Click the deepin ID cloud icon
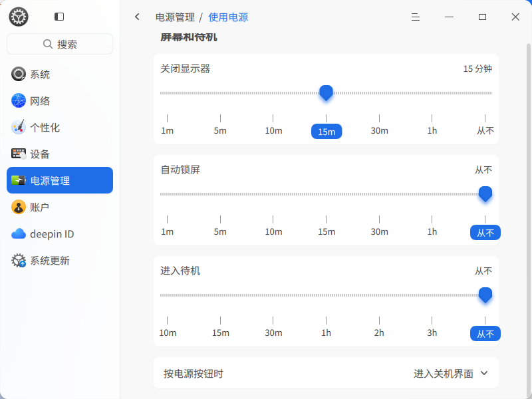Viewport: 532px width, 399px height. click(19, 234)
